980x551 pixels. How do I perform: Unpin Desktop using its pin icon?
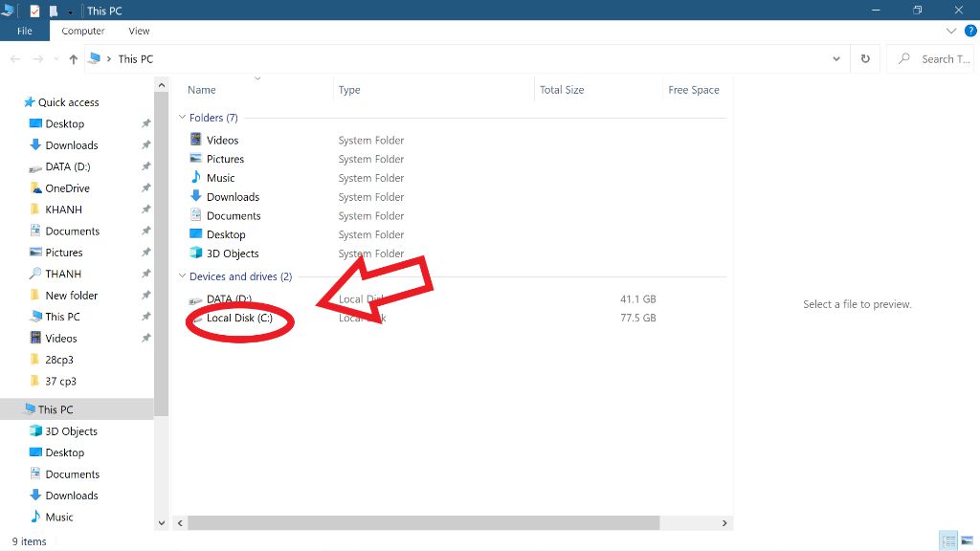pos(145,123)
